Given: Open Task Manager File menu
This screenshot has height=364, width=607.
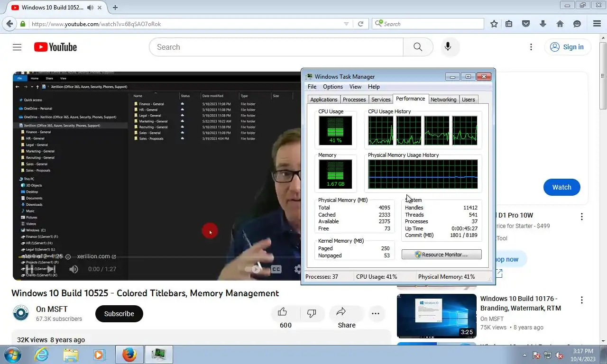Looking at the screenshot, I should tap(312, 87).
